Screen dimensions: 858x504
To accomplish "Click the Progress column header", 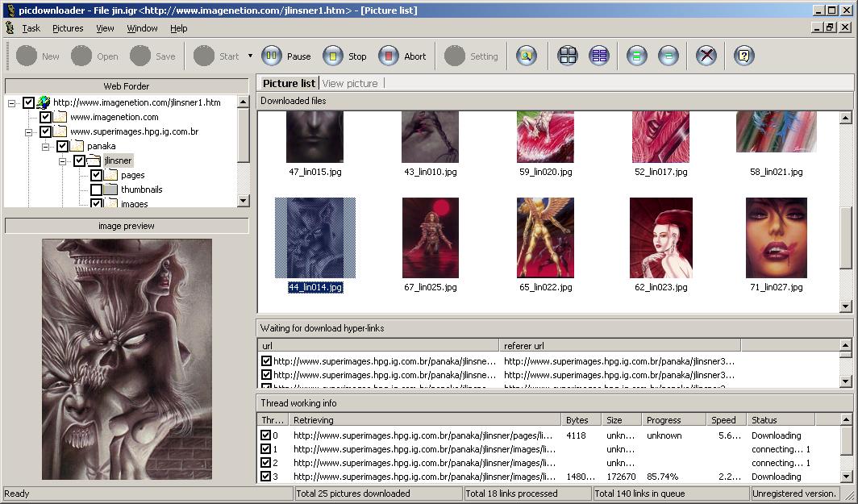I will coord(664,419).
